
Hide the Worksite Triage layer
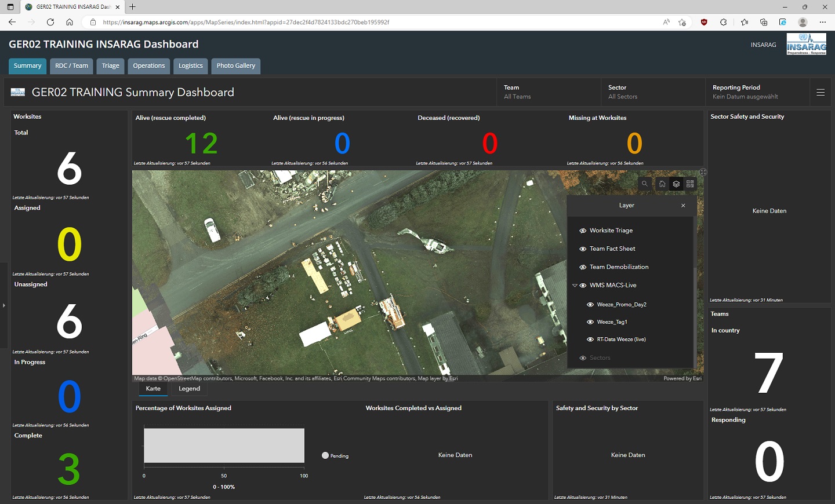tap(583, 231)
